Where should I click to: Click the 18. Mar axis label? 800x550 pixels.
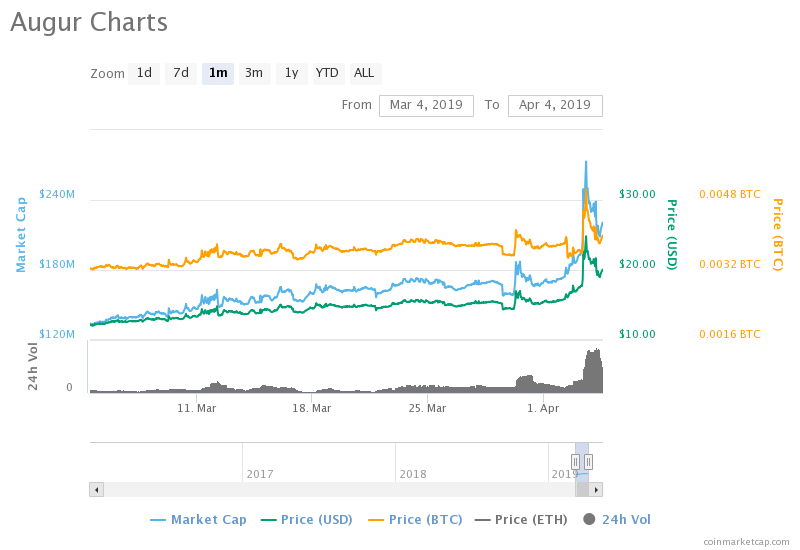312,409
